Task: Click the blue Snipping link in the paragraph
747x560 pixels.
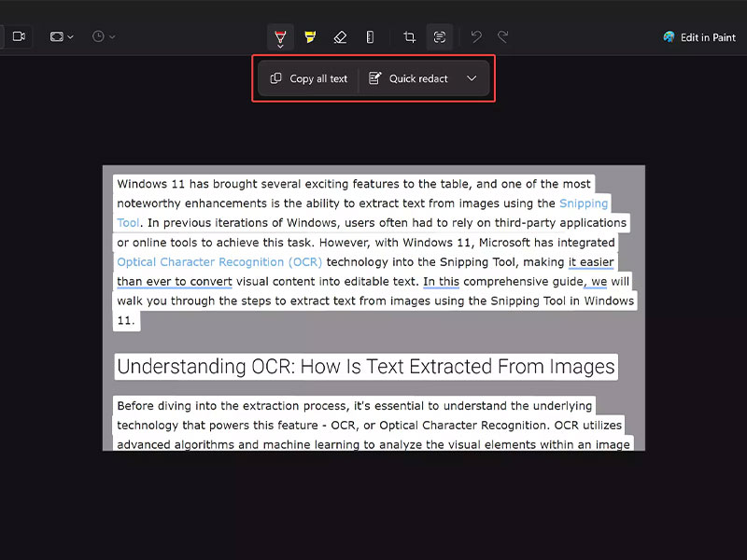Action: click(x=584, y=203)
